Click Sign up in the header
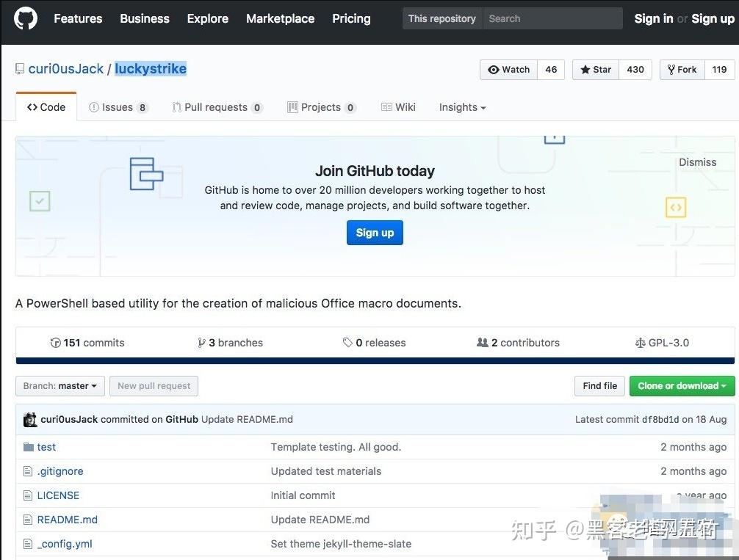 tap(713, 19)
